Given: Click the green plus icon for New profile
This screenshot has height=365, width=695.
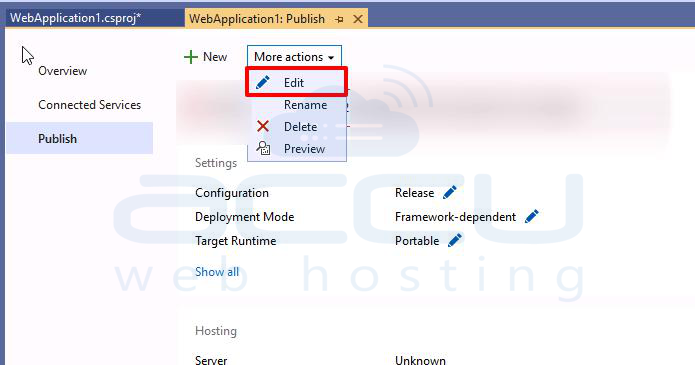Looking at the screenshot, I should [x=191, y=57].
